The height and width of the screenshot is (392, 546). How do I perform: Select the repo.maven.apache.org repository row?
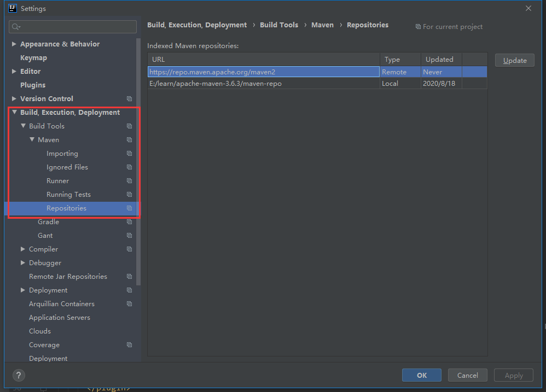[x=317, y=72]
